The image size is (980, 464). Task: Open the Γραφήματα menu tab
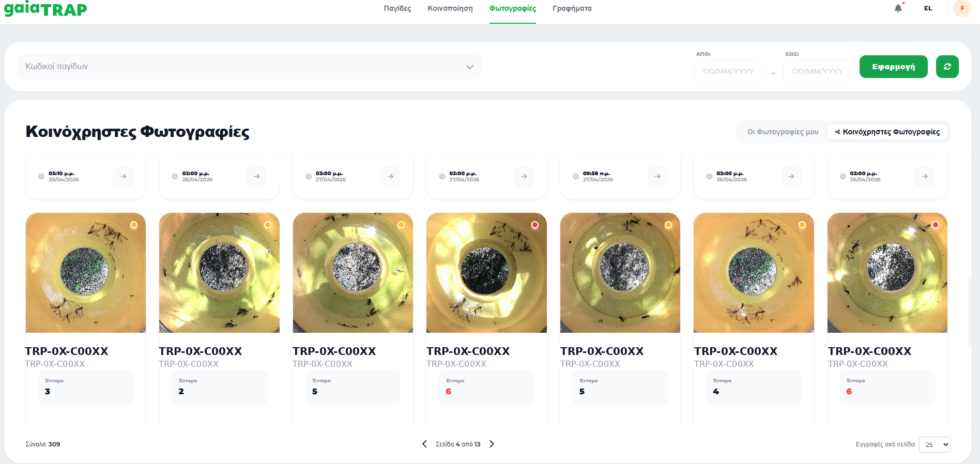coord(572,9)
